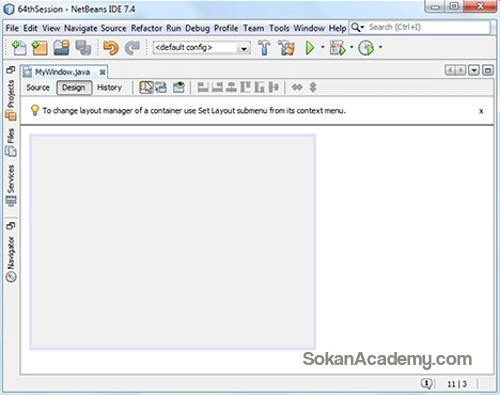500x395 pixels.
Task: Expand the Profile Project dropdown arrow
Action: [380, 47]
